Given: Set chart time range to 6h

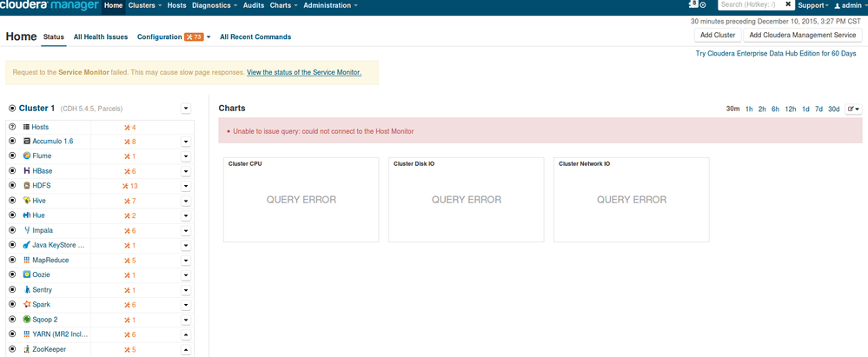Looking at the screenshot, I should (x=776, y=109).
